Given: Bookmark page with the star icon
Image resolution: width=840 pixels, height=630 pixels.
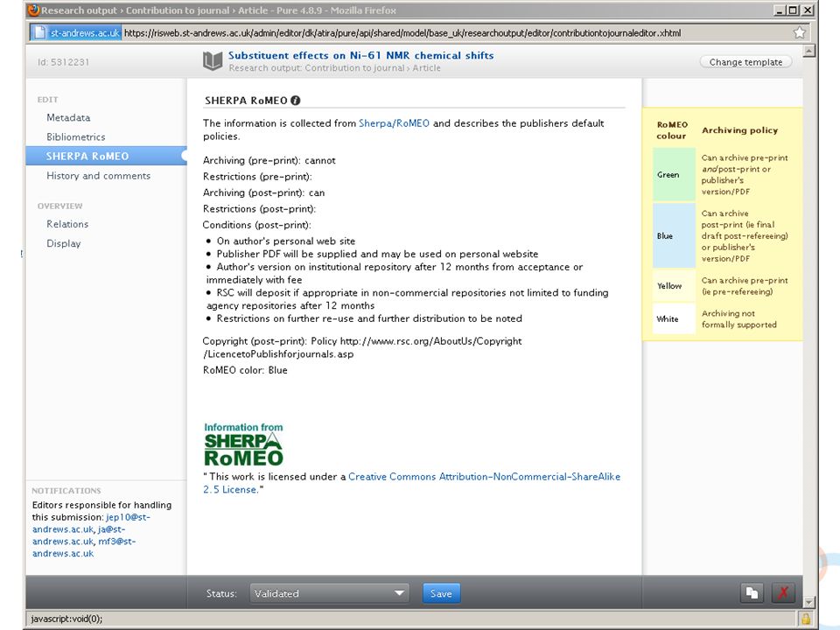Looking at the screenshot, I should 799,32.
